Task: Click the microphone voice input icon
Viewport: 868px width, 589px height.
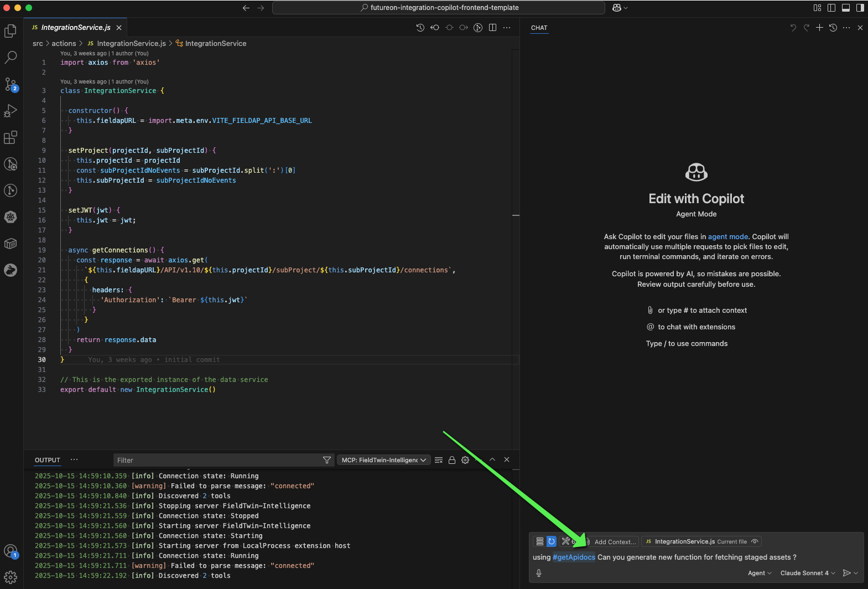Action: pyautogui.click(x=539, y=573)
